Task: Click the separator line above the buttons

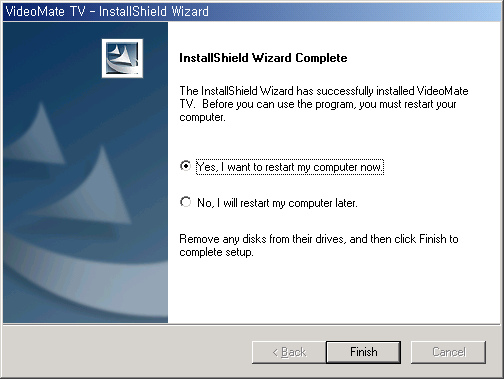Action: coord(252,324)
